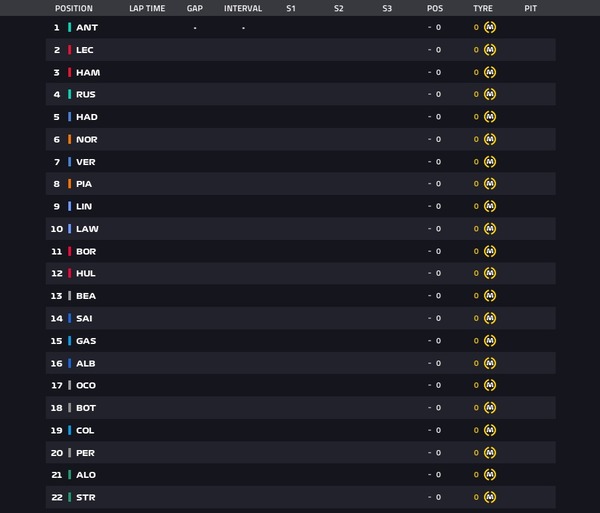Click NOR's medium tyre compound icon
This screenshot has width=600, height=513.
tap(490, 139)
